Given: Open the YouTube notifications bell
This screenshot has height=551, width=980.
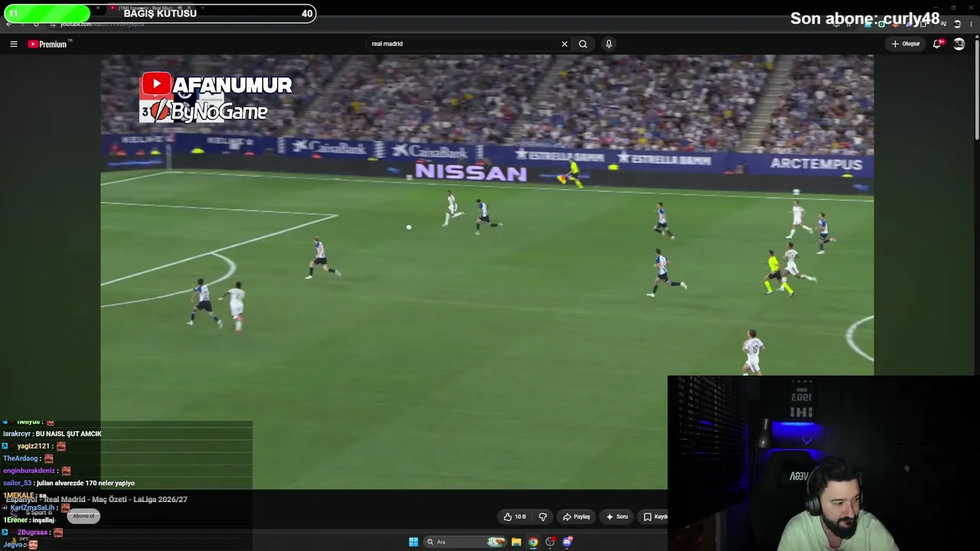Looking at the screenshot, I should point(938,44).
